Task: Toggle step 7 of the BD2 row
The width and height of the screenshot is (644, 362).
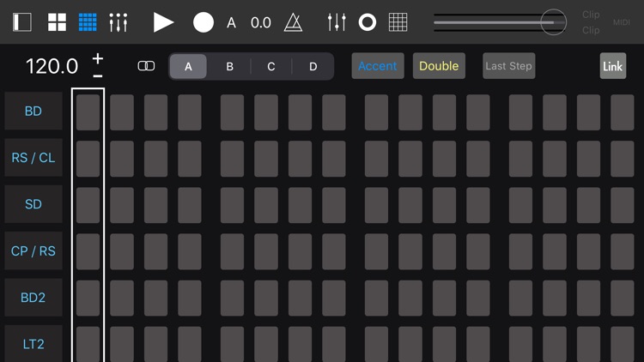Action: (x=300, y=299)
